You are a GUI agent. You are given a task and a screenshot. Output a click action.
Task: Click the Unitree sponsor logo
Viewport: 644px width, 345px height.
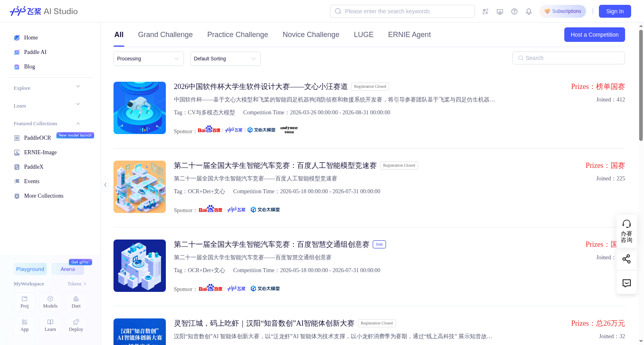coord(289,130)
